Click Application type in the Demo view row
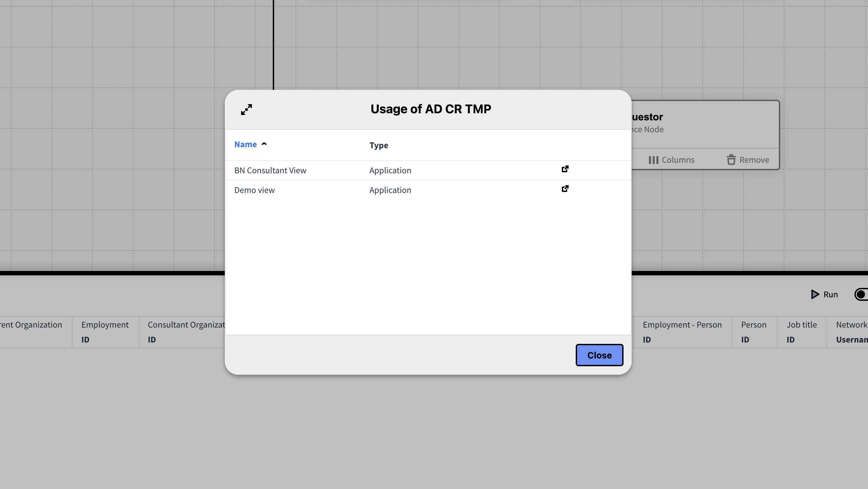The width and height of the screenshot is (868, 489). (390, 190)
